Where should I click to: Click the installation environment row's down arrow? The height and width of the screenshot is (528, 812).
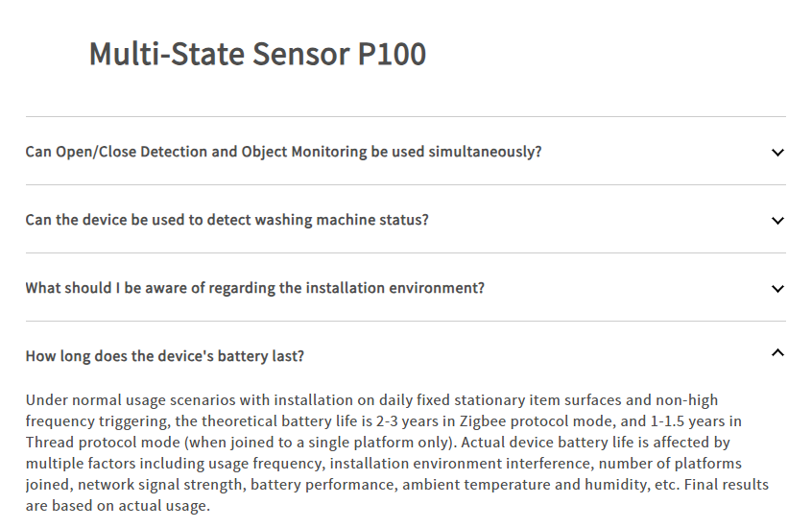(x=777, y=288)
